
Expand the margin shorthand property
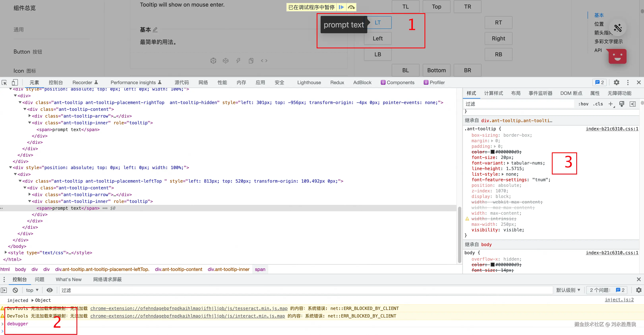492,141
